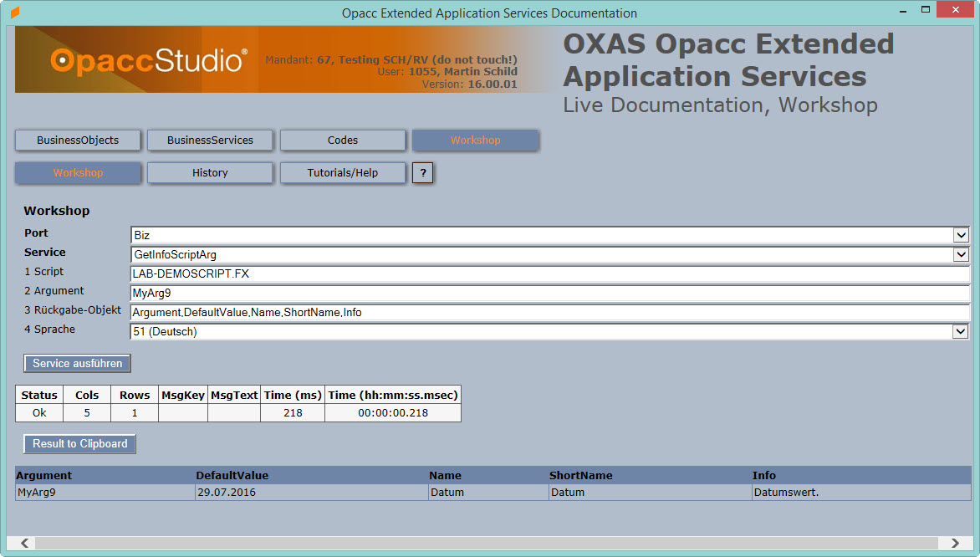Viewport: 980px width, 557px height.
Task: Click the Cols value 5 cell
Action: click(x=87, y=412)
